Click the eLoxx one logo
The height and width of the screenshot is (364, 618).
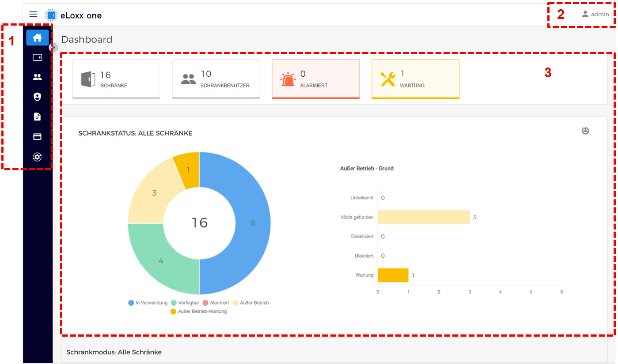(x=74, y=15)
